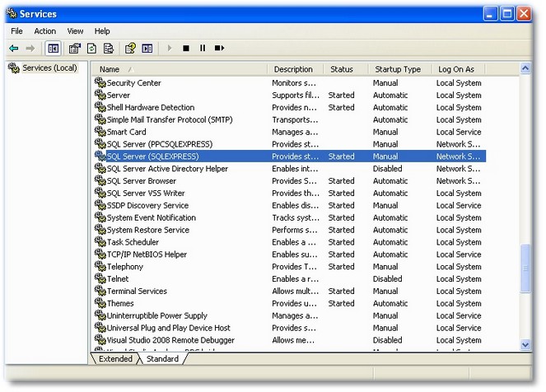The width and height of the screenshot is (546, 392).
Task: Select SQL Server VSS Writer service
Action: pos(146,194)
